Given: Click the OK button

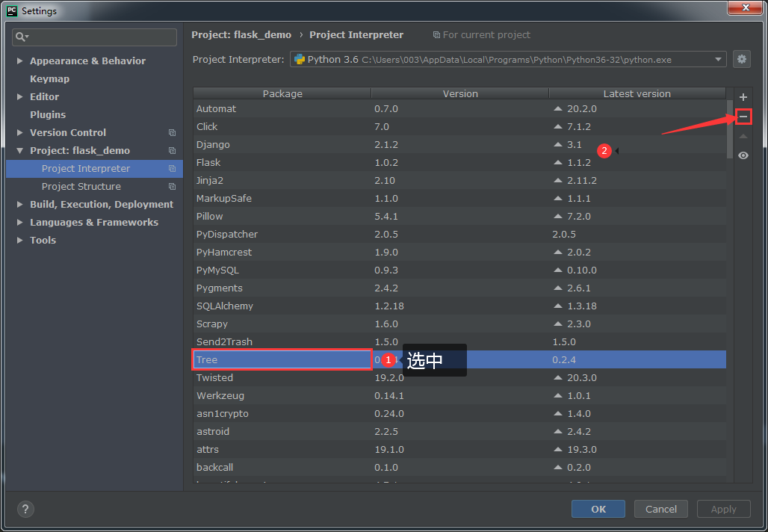Looking at the screenshot, I should pyautogui.click(x=598, y=509).
